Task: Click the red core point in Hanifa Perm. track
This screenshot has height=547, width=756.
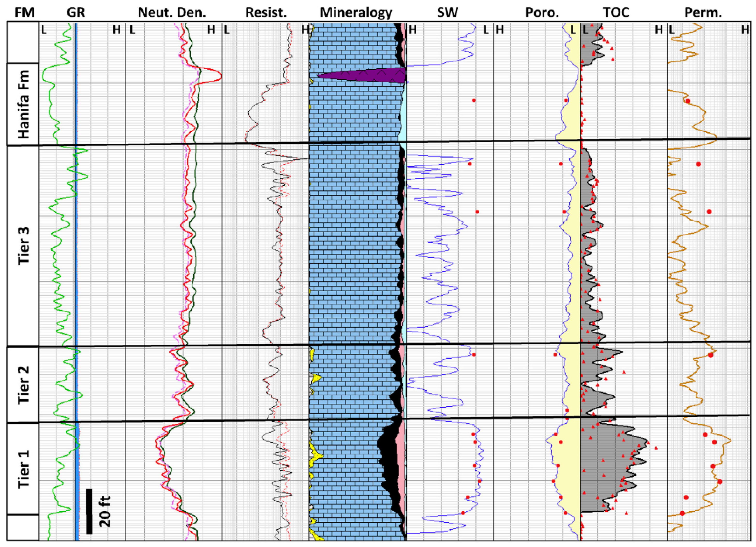Action: 688,100
